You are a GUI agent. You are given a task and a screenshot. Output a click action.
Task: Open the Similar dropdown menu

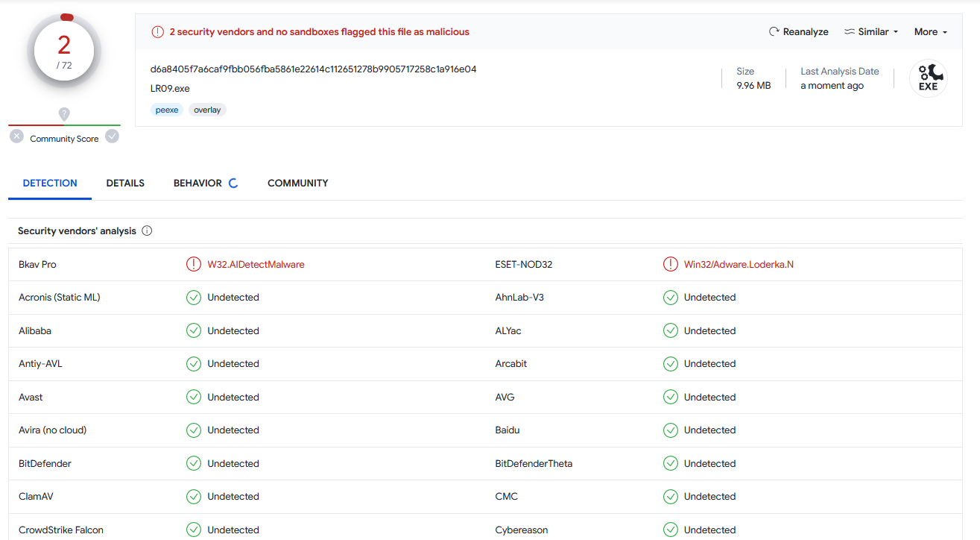(x=871, y=32)
